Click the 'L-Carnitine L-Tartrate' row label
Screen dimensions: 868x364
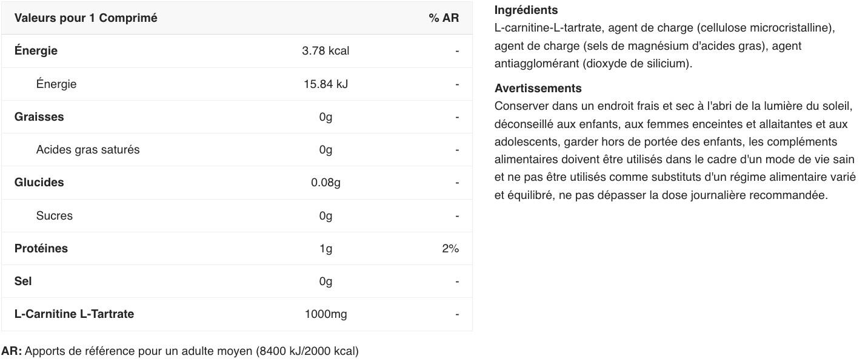[74, 314]
